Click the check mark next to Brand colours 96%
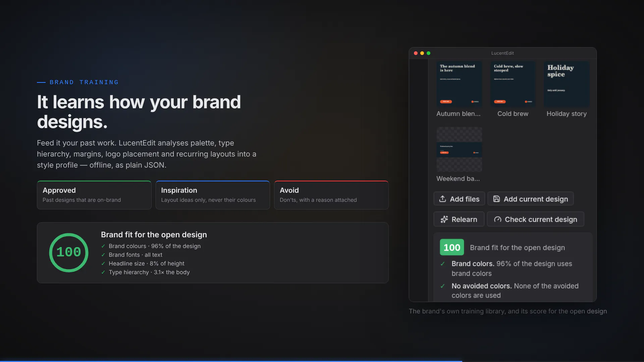This screenshot has height=362, width=644. pyautogui.click(x=103, y=246)
